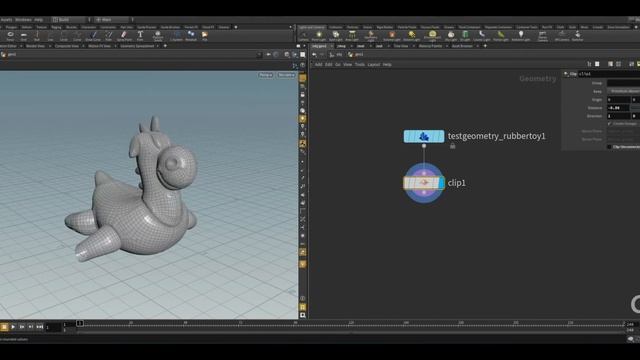Select the File shelf tool
The width and height of the screenshot is (640, 360).
204,36
